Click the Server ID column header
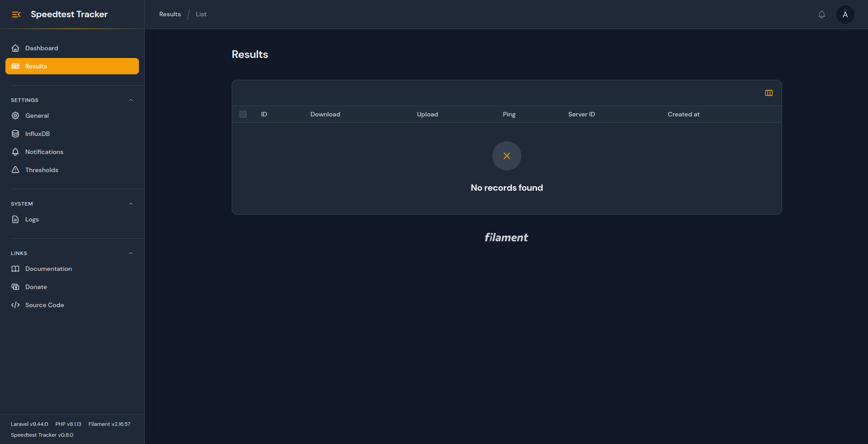 [x=582, y=114]
